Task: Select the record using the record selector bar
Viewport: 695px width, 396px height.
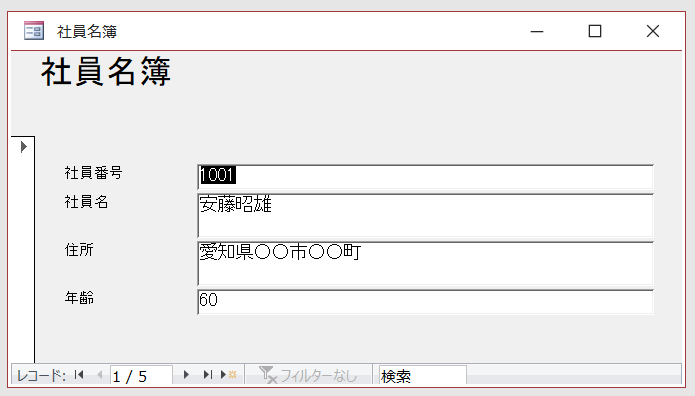Action: tap(23, 250)
